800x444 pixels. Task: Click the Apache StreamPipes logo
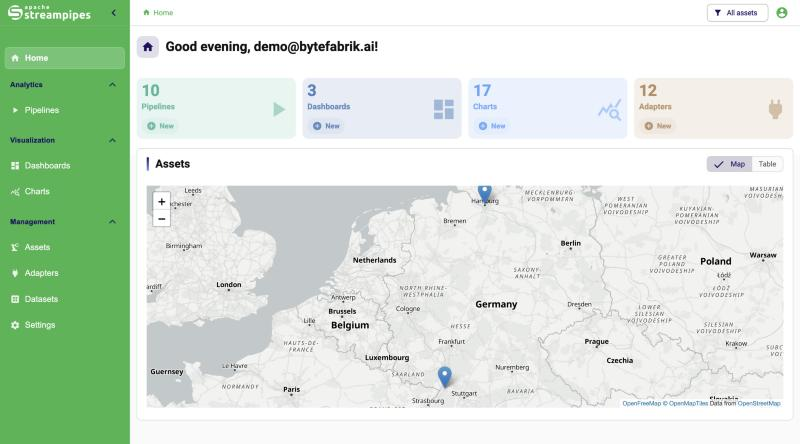pyautogui.click(x=49, y=12)
